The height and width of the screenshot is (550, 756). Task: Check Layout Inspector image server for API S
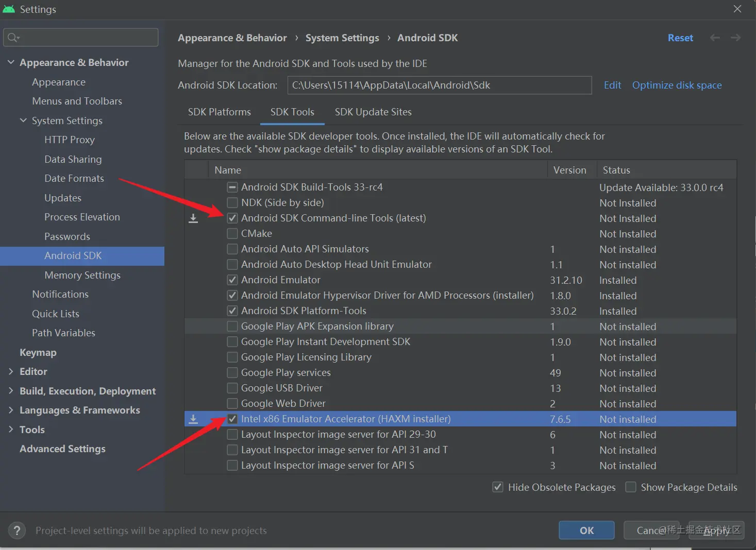232,465
